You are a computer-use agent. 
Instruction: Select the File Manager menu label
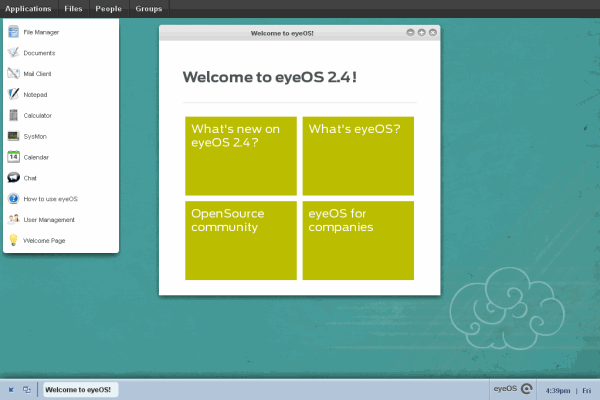tap(41, 33)
